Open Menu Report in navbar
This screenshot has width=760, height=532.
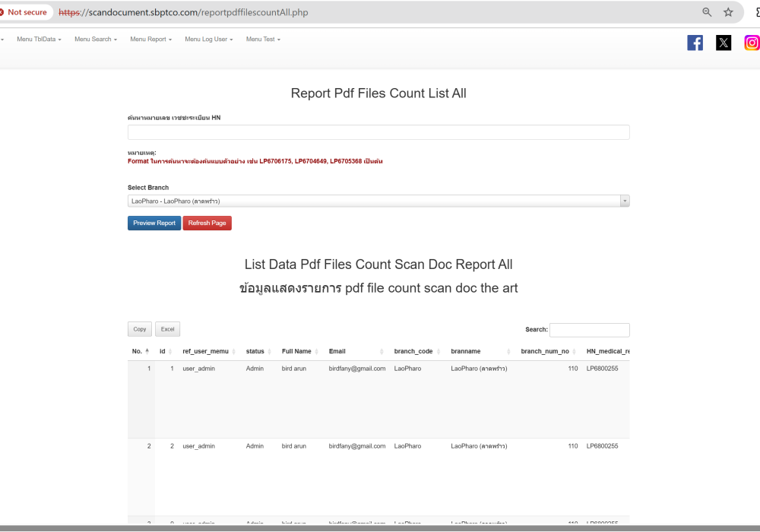click(150, 40)
